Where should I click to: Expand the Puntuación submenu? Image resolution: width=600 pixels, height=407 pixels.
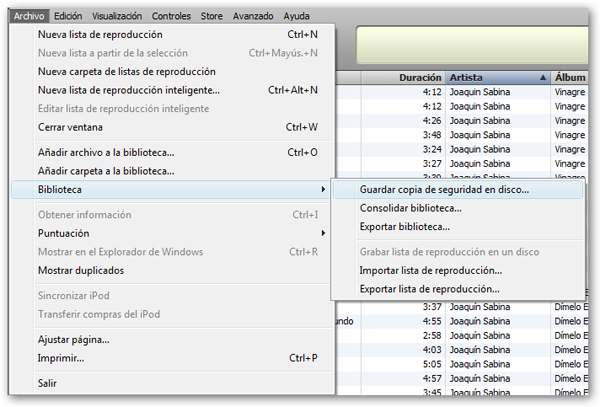pyautogui.click(x=63, y=233)
